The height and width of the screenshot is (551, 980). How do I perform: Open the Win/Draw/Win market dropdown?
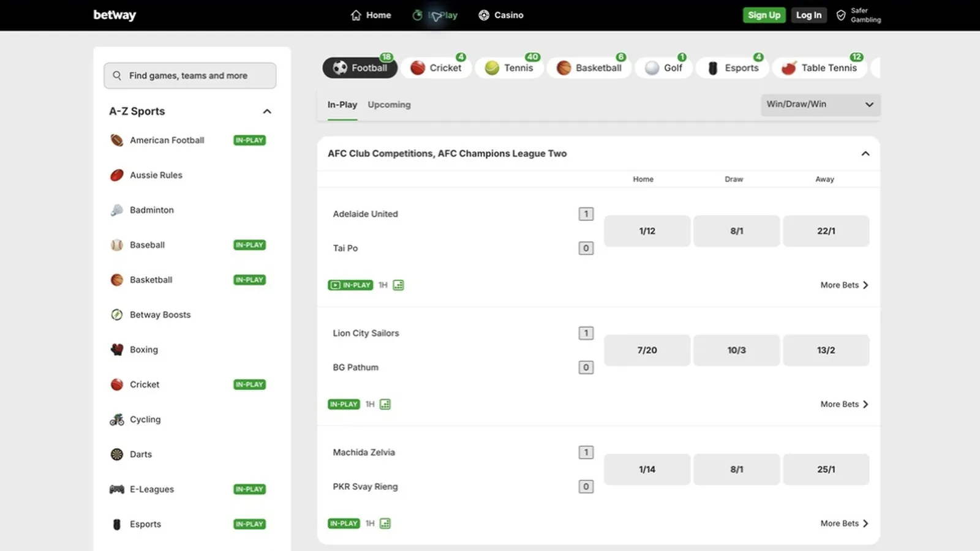click(x=821, y=105)
